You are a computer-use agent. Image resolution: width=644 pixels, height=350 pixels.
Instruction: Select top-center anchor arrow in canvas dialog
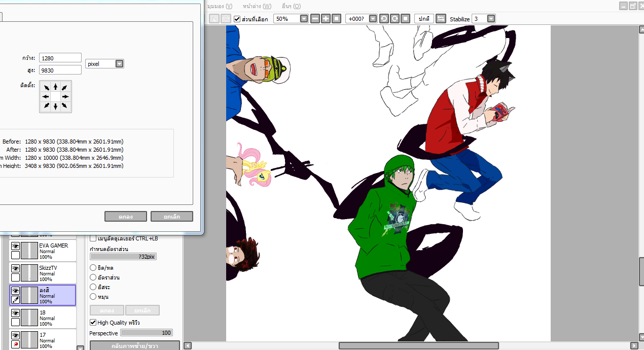(56, 87)
